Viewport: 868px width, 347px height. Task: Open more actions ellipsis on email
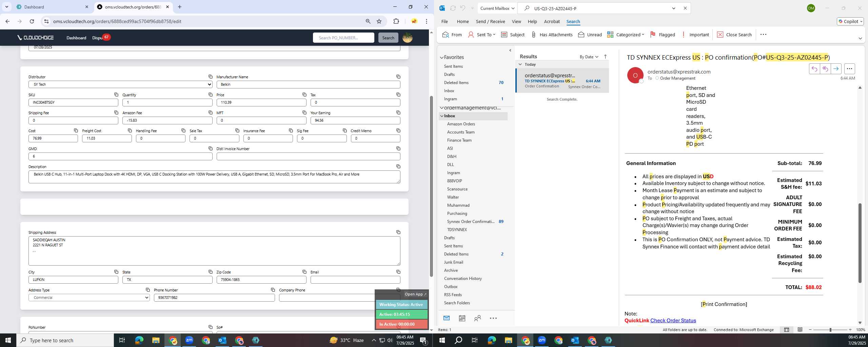click(849, 69)
